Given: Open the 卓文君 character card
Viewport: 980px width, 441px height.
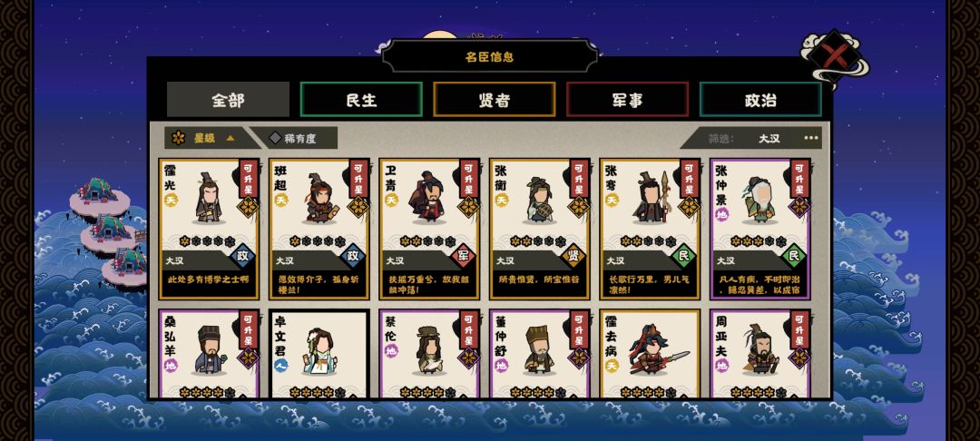Looking at the screenshot, I should [319, 354].
